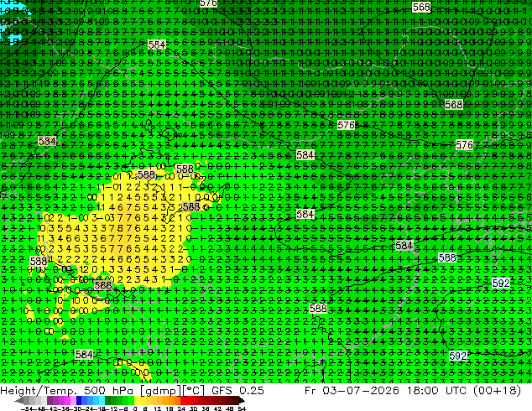Click the cyan swatch in the temperature legend
Viewport: 532px width, 411px height.
(102, 401)
